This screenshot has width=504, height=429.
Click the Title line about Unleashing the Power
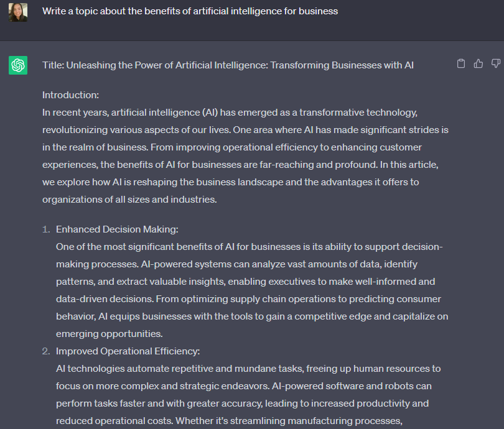pyautogui.click(x=228, y=65)
